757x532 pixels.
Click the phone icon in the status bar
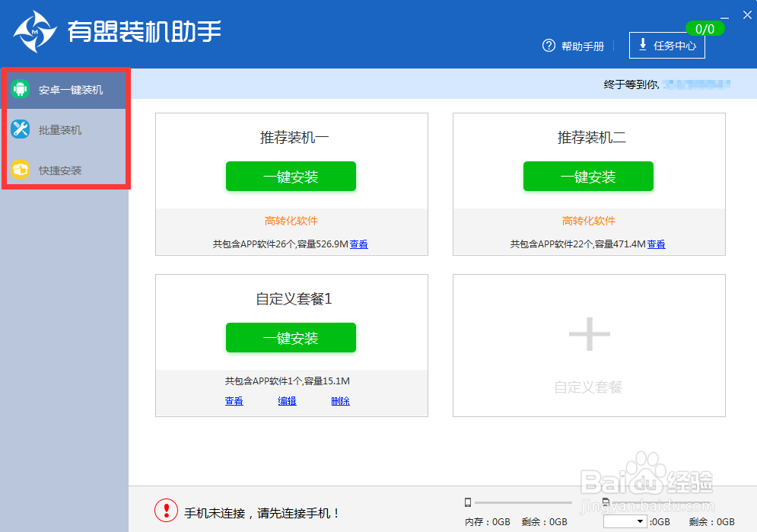(x=468, y=502)
